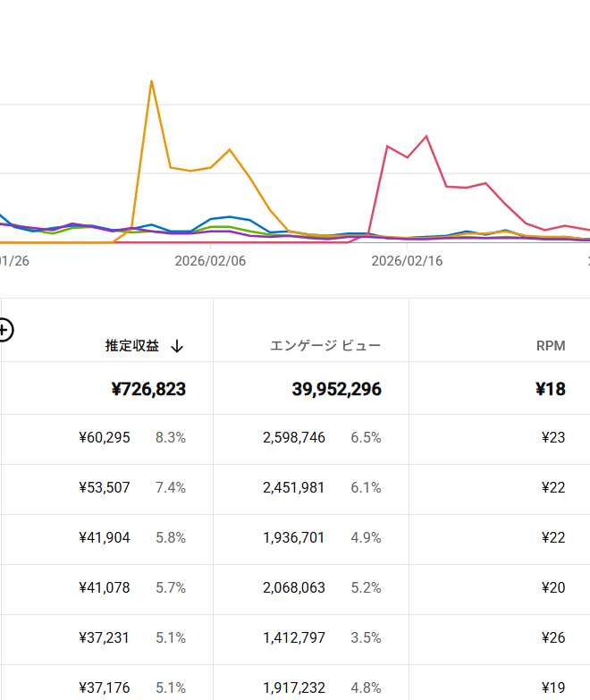Click the blue line's bump near 2026/02/06
The image size is (590, 700).
tap(230, 216)
